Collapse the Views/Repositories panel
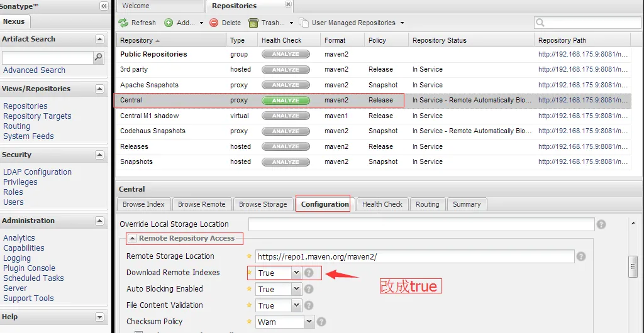The width and height of the screenshot is (644, 333). click(99, 89)
